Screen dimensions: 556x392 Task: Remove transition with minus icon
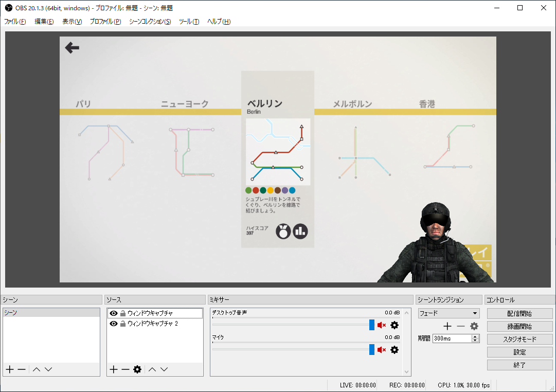461,326
